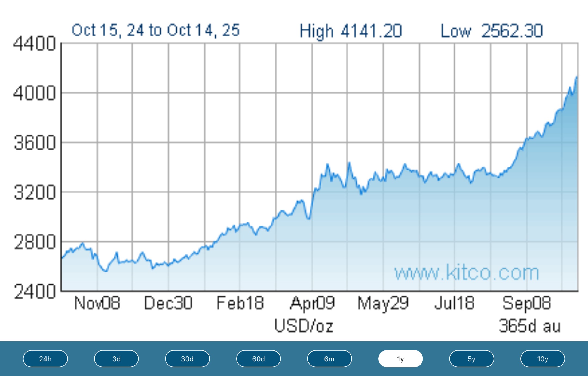Show the 60d gold chart
The width and height of the screenshot is (588, 376).
258,359
